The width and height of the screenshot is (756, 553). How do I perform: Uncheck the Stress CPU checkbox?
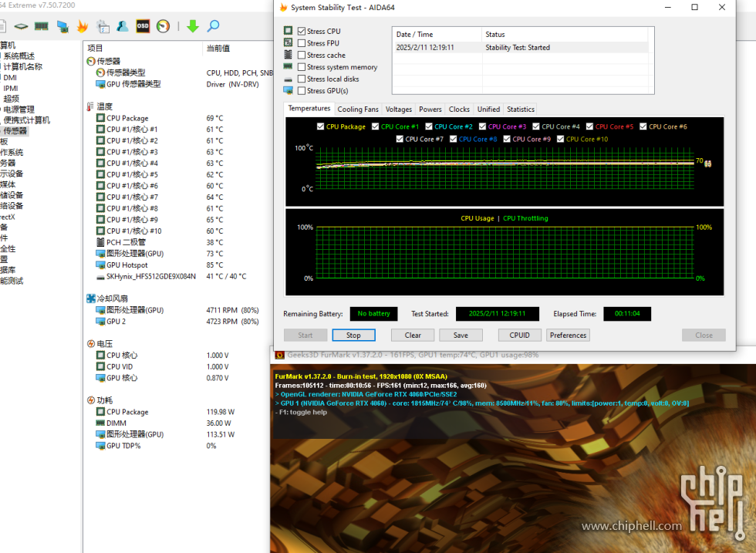[302, 31]
